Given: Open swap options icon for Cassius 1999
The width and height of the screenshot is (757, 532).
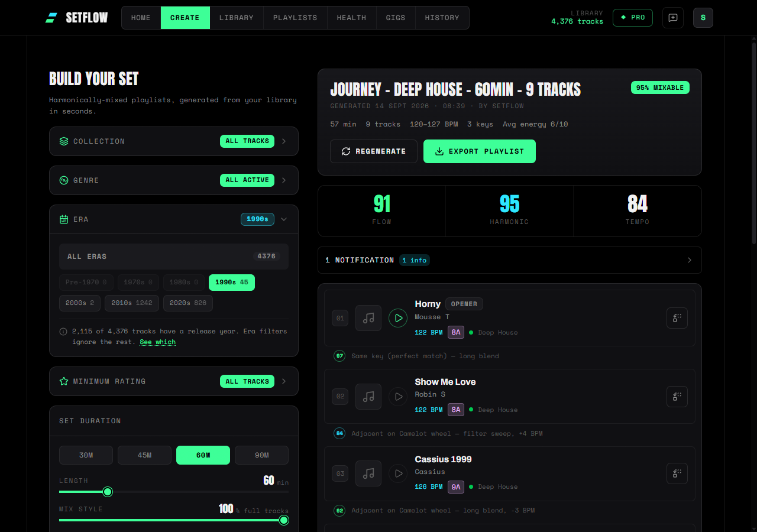Looking at the screenshot, I should [677, 473].
